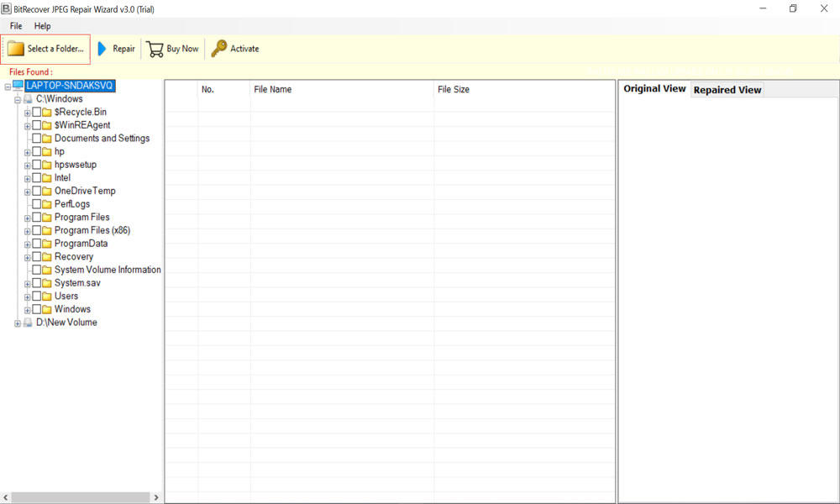
Task: Click the Activate key icon
Action: [219, 48]
